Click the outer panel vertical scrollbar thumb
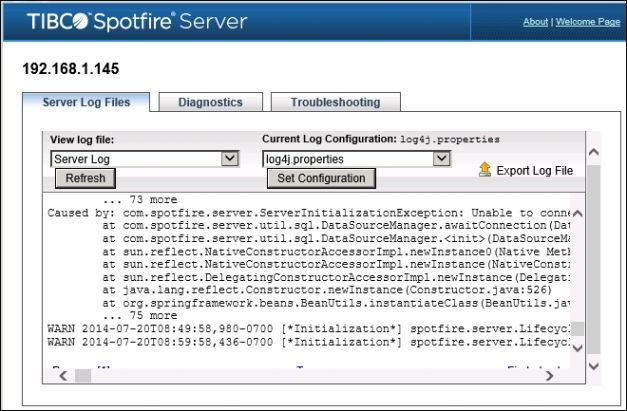The height and width of the screenshot is (411, 627). [x=594, y=259]
